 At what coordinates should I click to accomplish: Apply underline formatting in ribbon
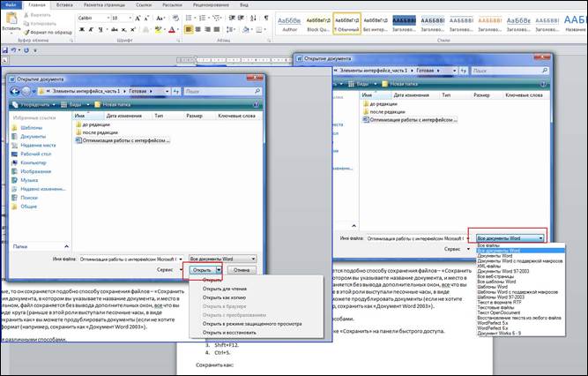100,29
